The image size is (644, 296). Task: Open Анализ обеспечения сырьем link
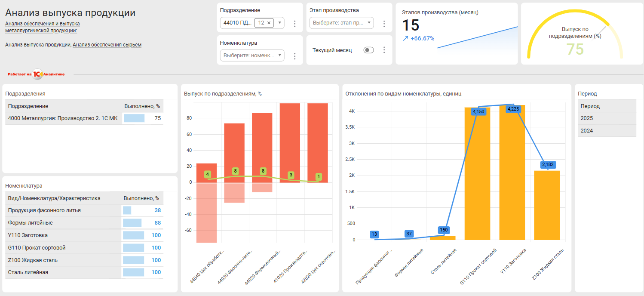(x=107, y=45)
